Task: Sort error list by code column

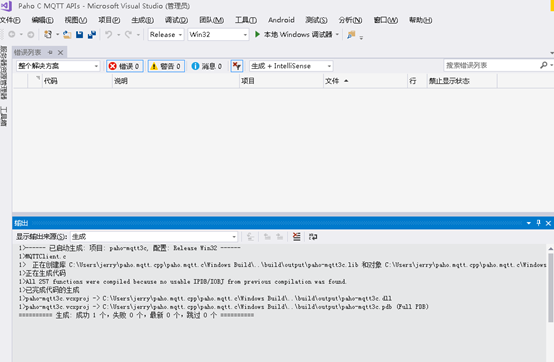Action: (77, 81)
